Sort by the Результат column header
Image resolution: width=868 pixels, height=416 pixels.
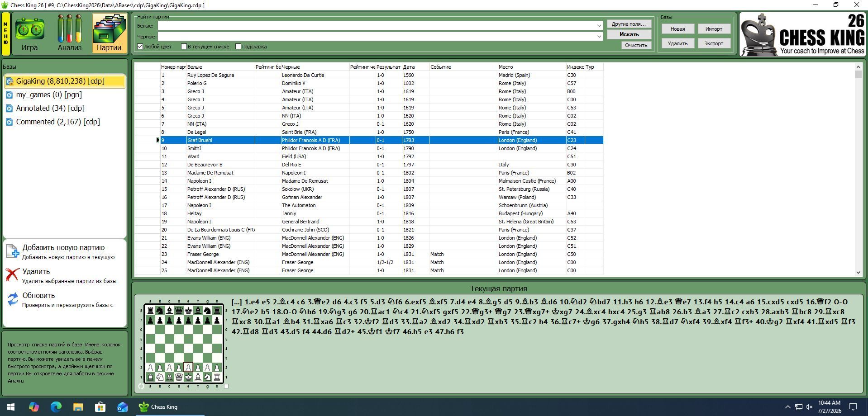pyautogui.click(x=389, y=67)
